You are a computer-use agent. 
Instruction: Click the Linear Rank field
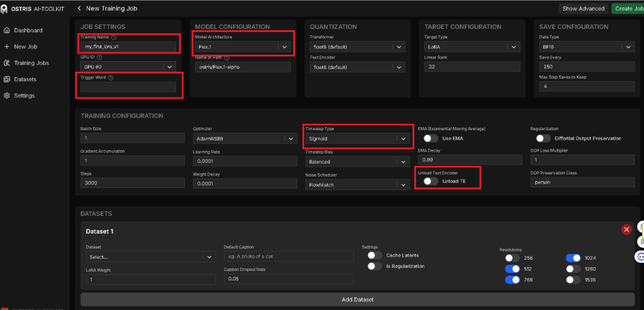[x=472, y=67]
